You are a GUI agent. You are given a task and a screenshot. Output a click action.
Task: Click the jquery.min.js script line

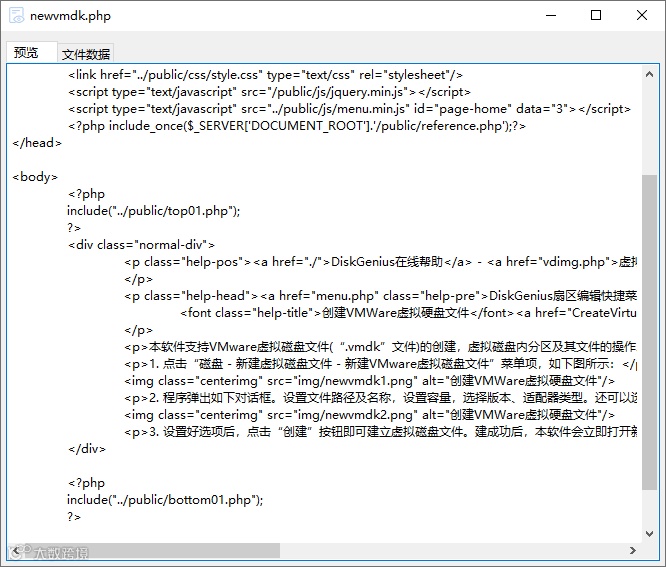[269, 92]
